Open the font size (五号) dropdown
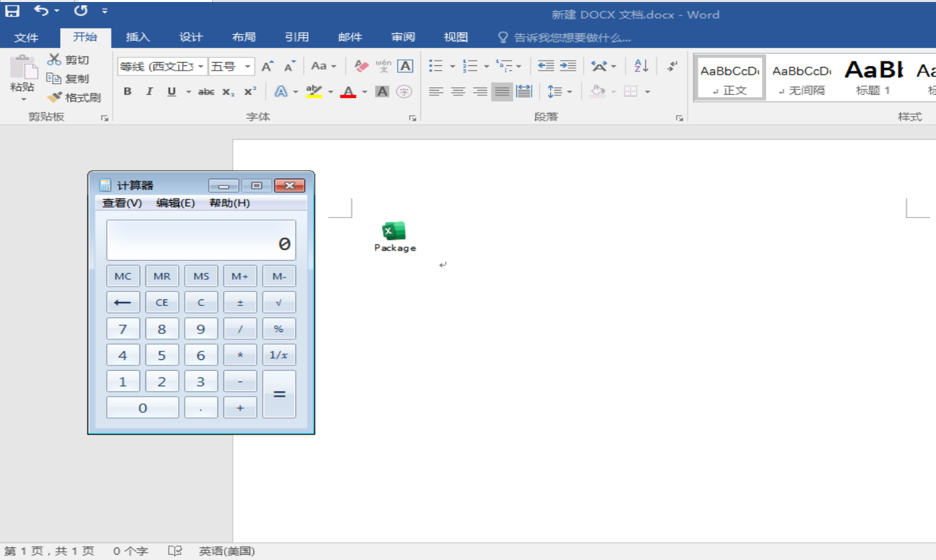The height and width of the screenshot is (560, 936). [248, 66]
